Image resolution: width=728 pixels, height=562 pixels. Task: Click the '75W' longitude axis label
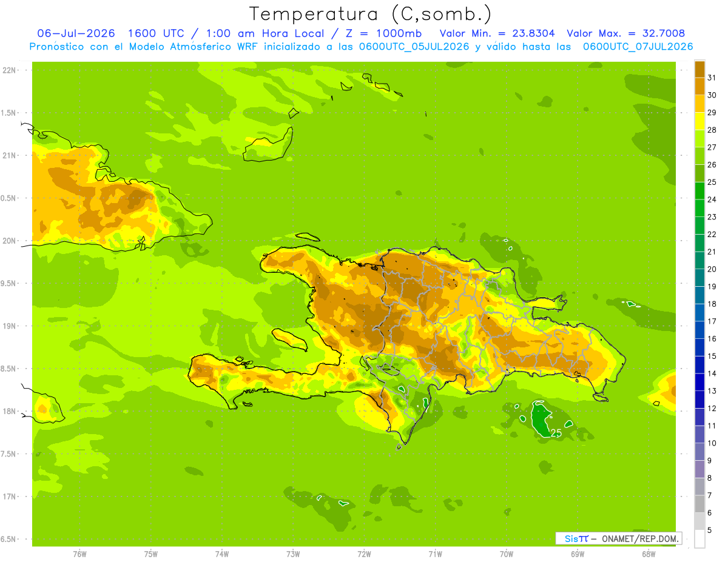pos(151,554)
